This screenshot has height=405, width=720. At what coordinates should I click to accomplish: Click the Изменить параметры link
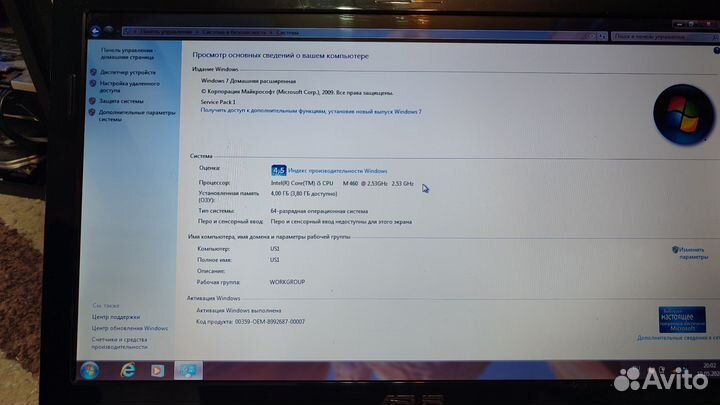coord(693,252)
